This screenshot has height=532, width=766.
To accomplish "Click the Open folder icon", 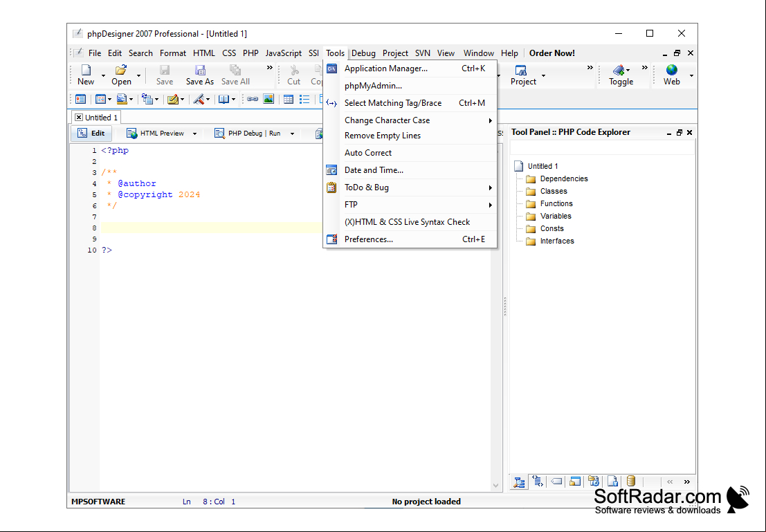I will 120,70.
